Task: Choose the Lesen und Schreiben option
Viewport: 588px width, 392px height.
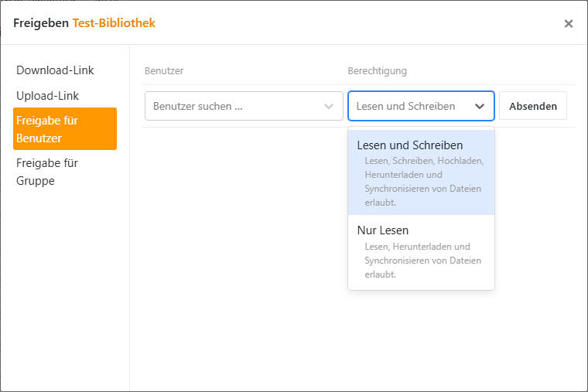Action: (x=421, y=172)
